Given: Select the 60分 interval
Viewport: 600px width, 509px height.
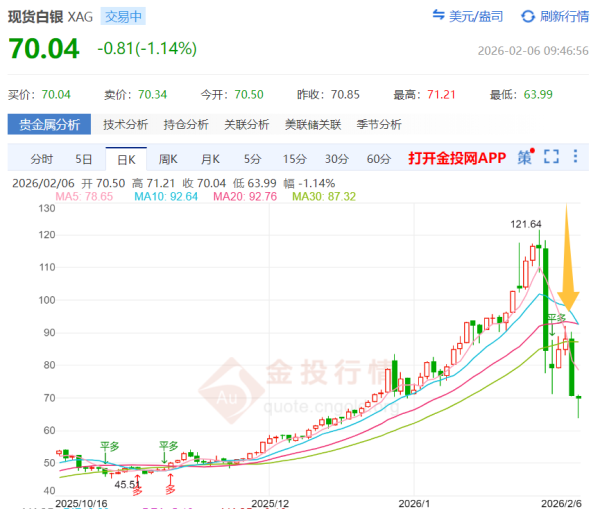Looking at the screenshot, I should pyautogui.click(x=378, y=159).
